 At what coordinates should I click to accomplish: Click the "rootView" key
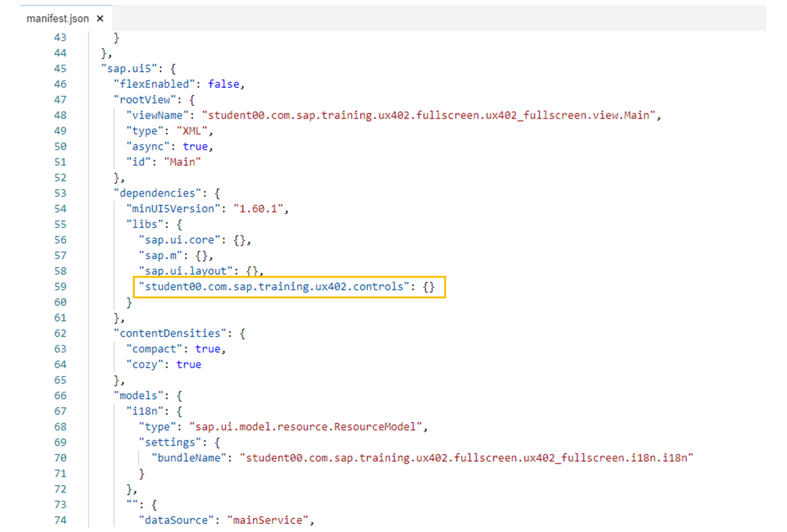click(x=145, y=100)
